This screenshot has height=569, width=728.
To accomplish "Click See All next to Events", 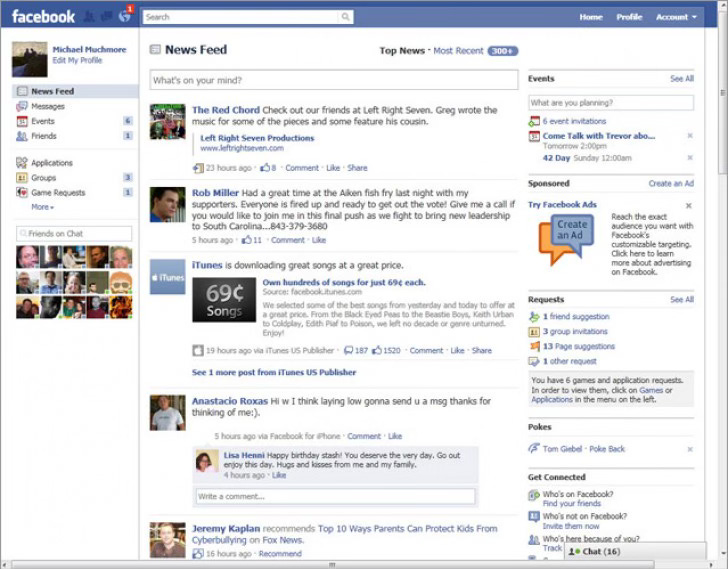I will coord(682,78).
